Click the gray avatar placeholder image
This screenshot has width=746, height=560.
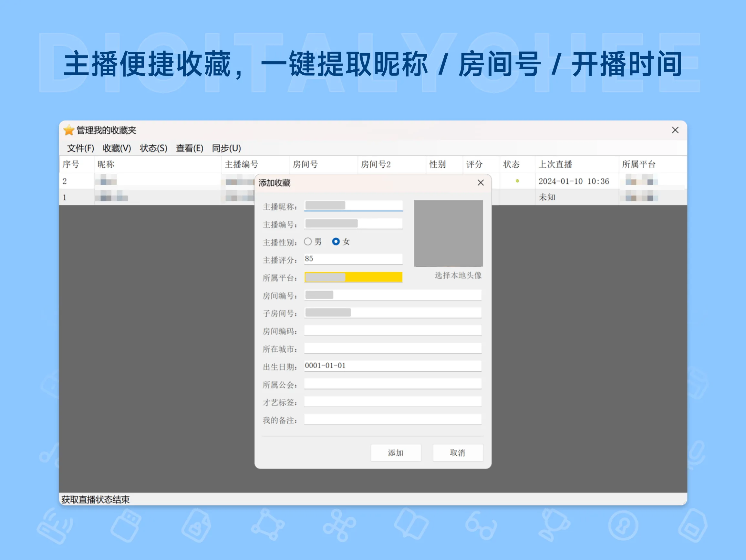[x=449, y=233]
